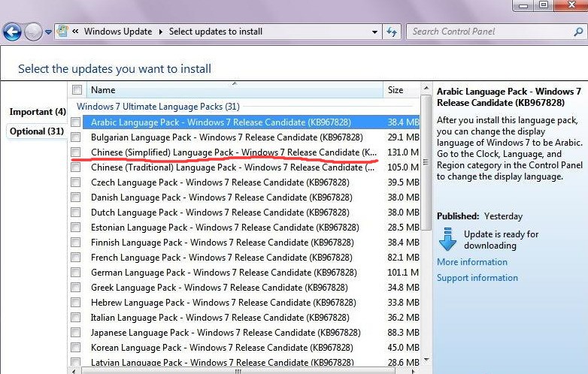The height and width of the screenshot is (374, 588).
Task: Click the Forward navigation arrow button
Action: pyautogui.click(x=34, y=32)
